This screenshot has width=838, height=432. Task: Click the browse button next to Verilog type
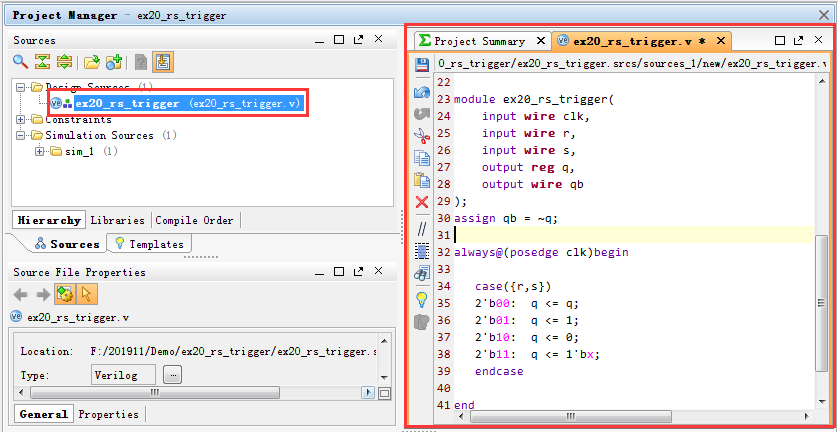173,375
